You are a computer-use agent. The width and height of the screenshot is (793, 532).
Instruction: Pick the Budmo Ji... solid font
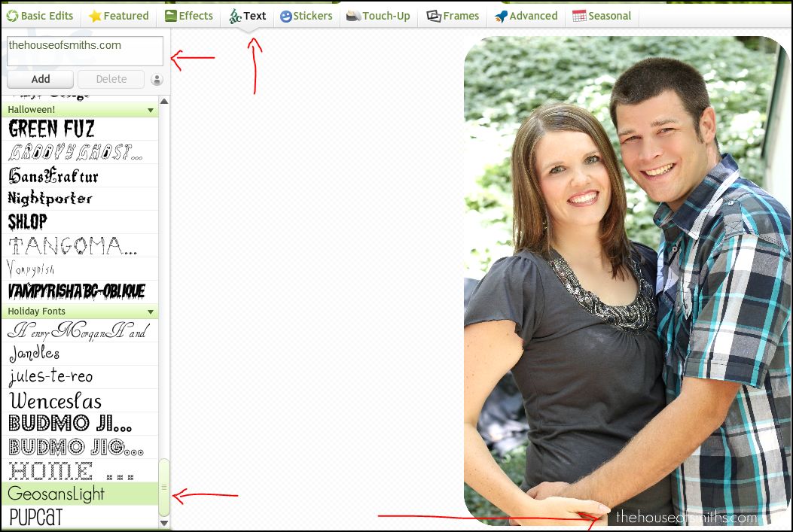(80, 424)
